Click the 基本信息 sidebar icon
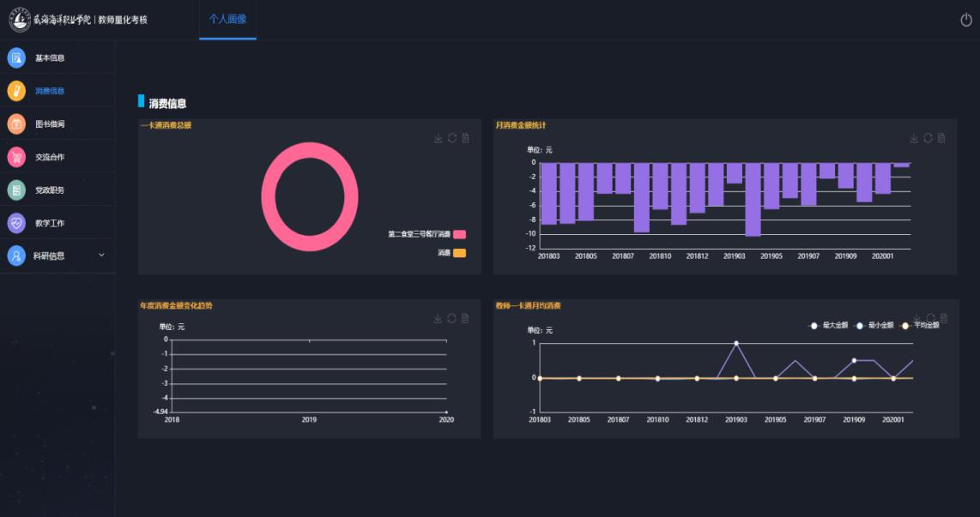 click(x=16, y=57)
